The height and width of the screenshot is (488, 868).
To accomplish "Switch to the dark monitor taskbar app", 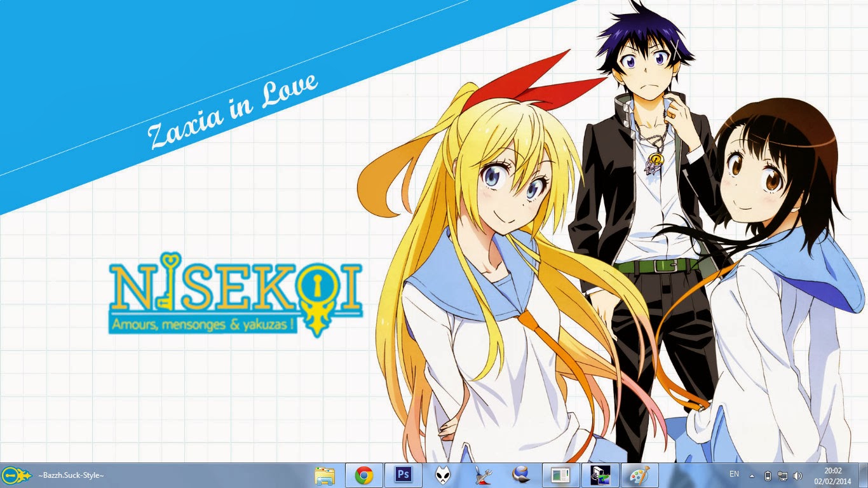I will click(x=600, y=475).
